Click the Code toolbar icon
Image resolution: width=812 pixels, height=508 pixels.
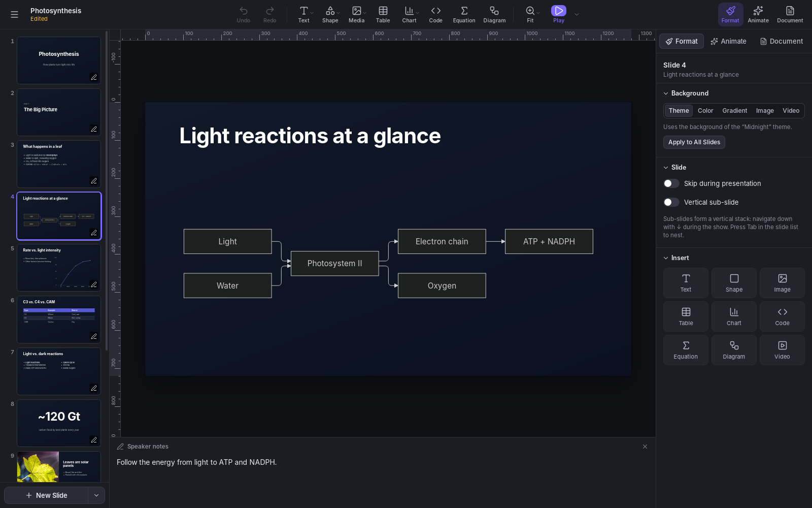[x=436, y=14]
